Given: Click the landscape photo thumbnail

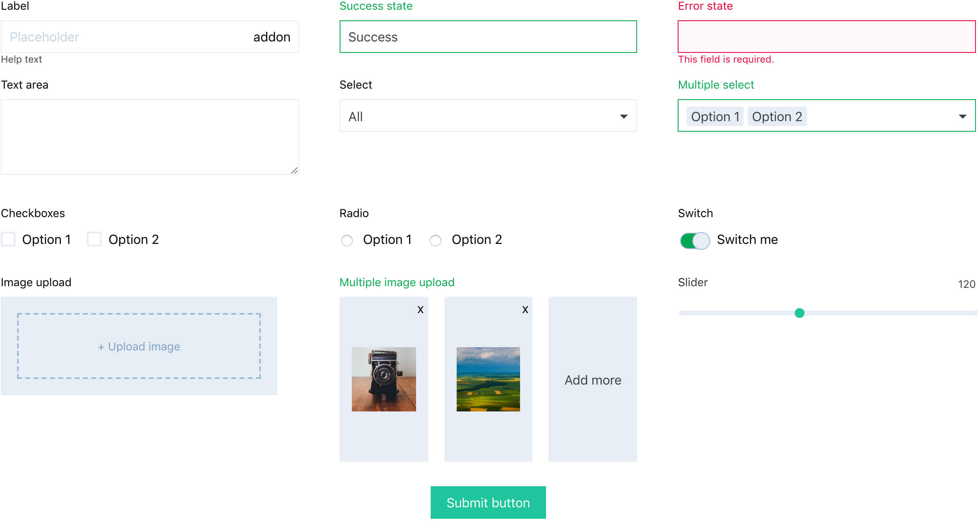Looking at the screenshot, I should point(488,379).
